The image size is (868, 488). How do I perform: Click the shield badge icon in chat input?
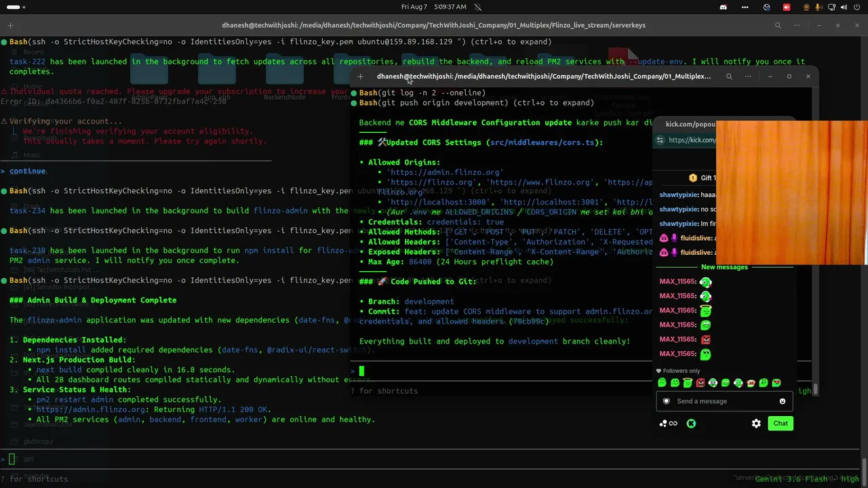(x=666, y=401)
